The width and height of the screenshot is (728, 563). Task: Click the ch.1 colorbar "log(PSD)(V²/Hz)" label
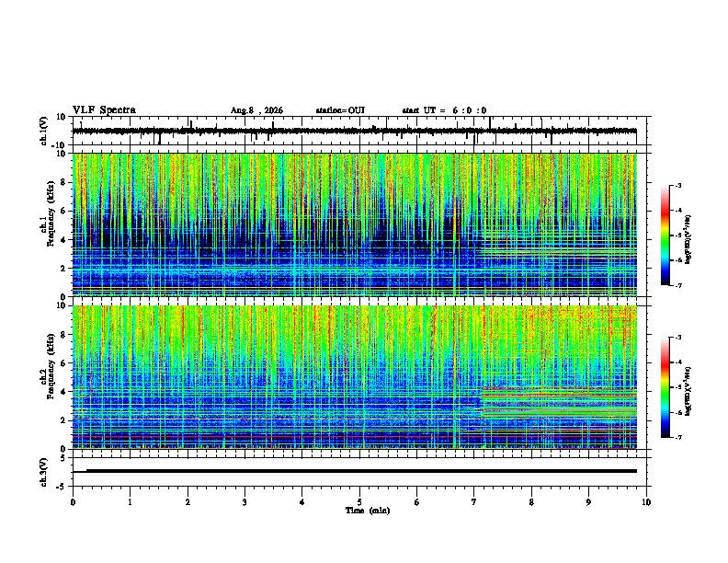(x=688, y=240)
